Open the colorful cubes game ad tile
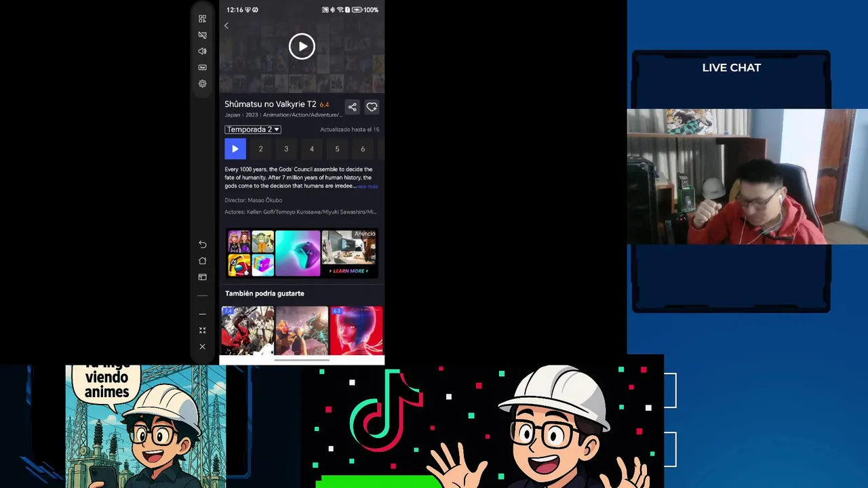The width and height of the screenshot is (868, 488). point(262,265)
